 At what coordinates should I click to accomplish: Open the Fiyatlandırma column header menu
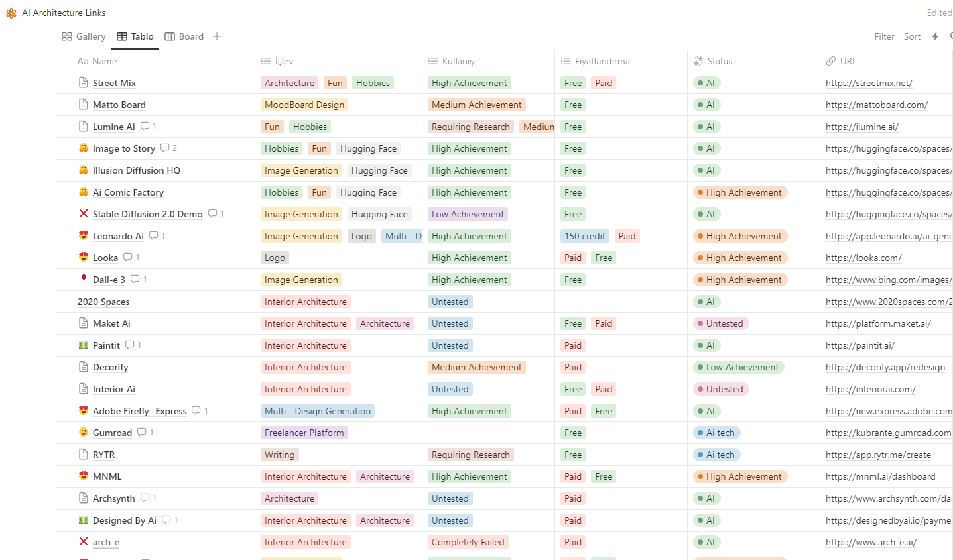point(621,61)
